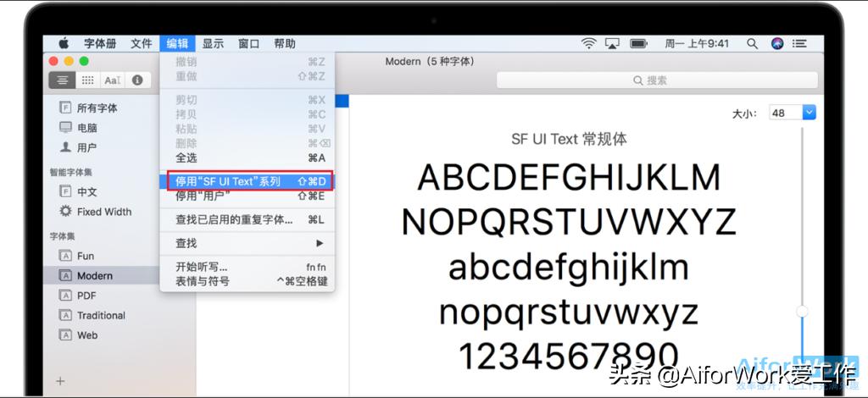Open the 大小 size dropdown arrow
Viewport: 868px width, 398px height.
click(809, 113)
